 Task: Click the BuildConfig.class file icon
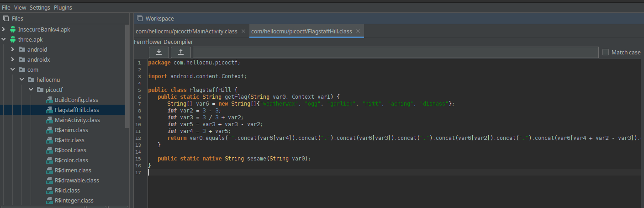[x=49, y=100]
